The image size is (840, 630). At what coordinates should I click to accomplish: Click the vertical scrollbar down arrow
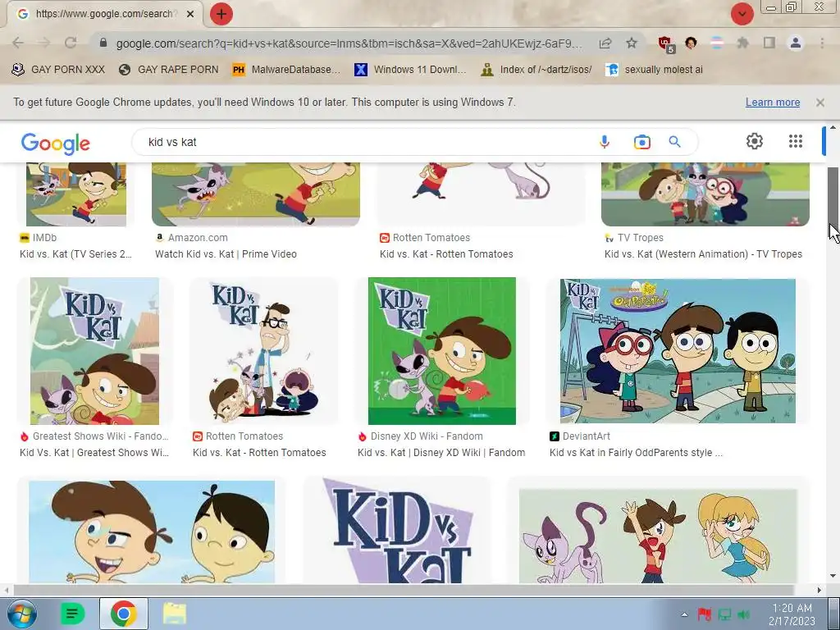click(833, 577)
